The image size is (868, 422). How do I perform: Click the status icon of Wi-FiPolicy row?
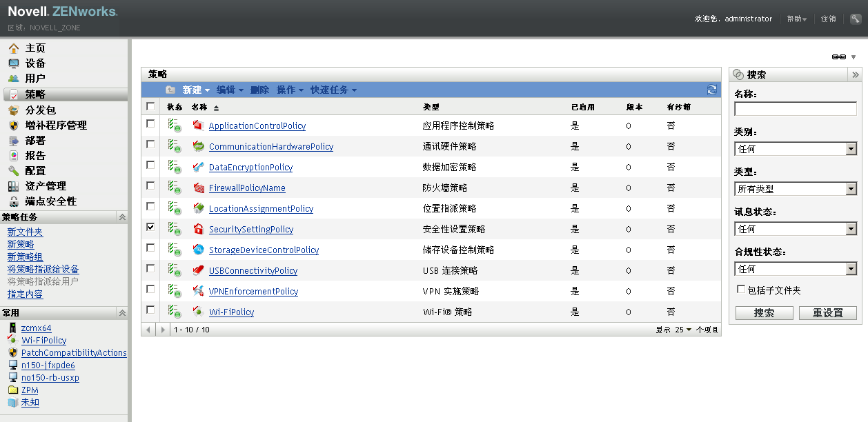(175, 312)
